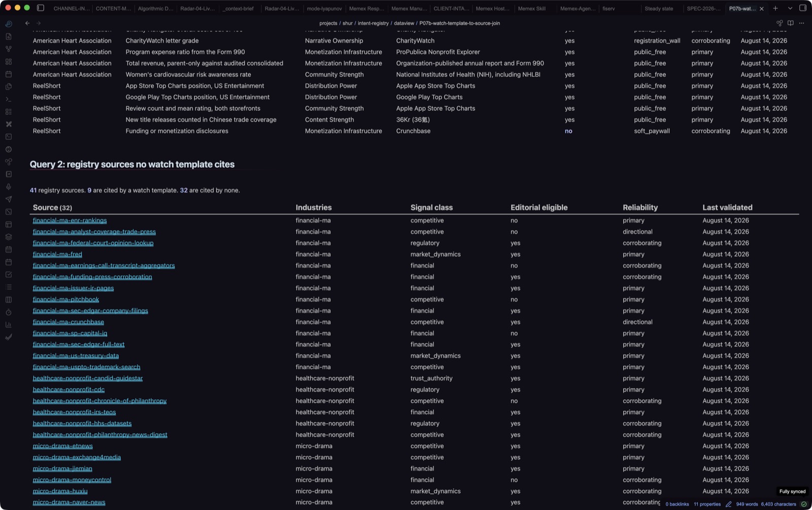The image size is (812, 510).
Task: Open healthcare-nonprofit-cdc link
Action: point(69,390)
